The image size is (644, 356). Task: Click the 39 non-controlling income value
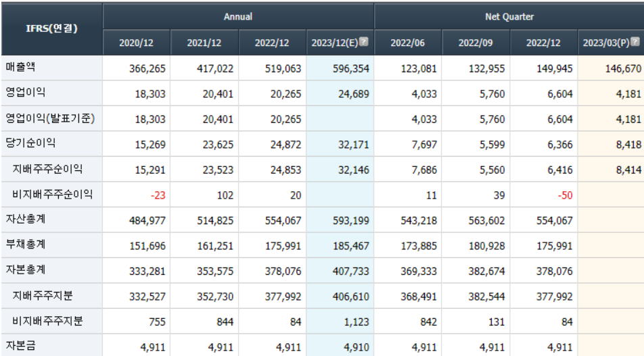[x=499, y=195]
